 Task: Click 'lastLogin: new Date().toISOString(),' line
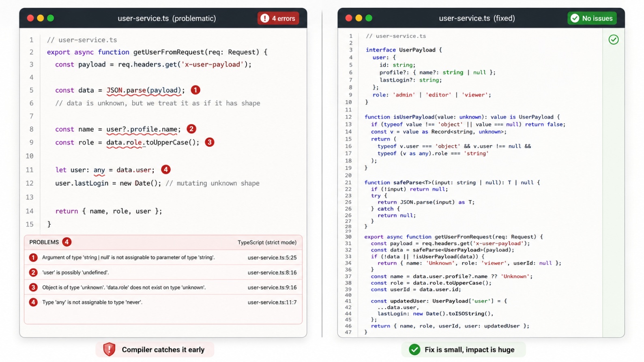[x=436, y=313]
